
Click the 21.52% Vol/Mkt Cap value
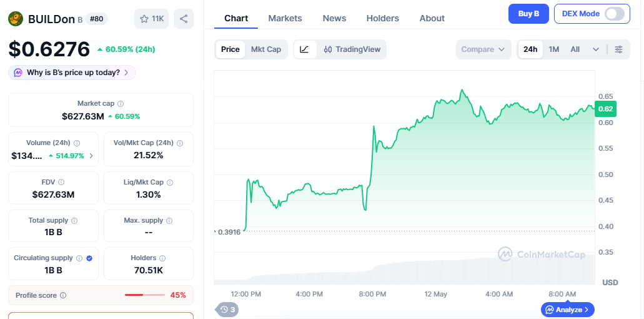[148, 155]
